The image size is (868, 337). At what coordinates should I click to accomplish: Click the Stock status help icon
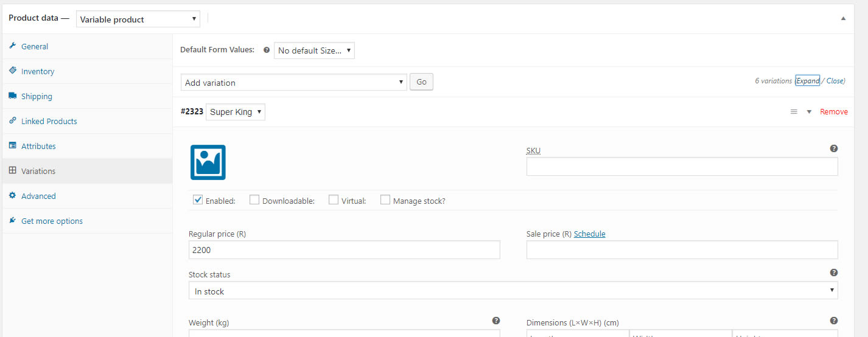833,273
